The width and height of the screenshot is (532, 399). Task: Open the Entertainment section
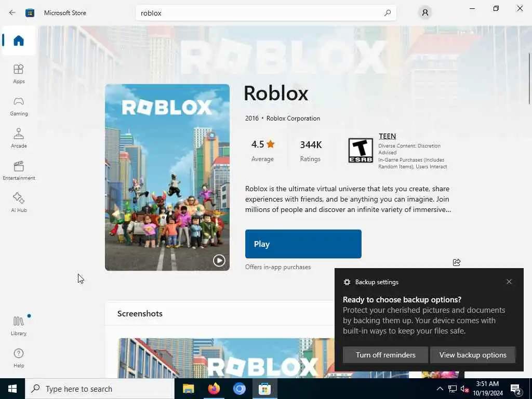pyautogui.click(x=19, y=170)
